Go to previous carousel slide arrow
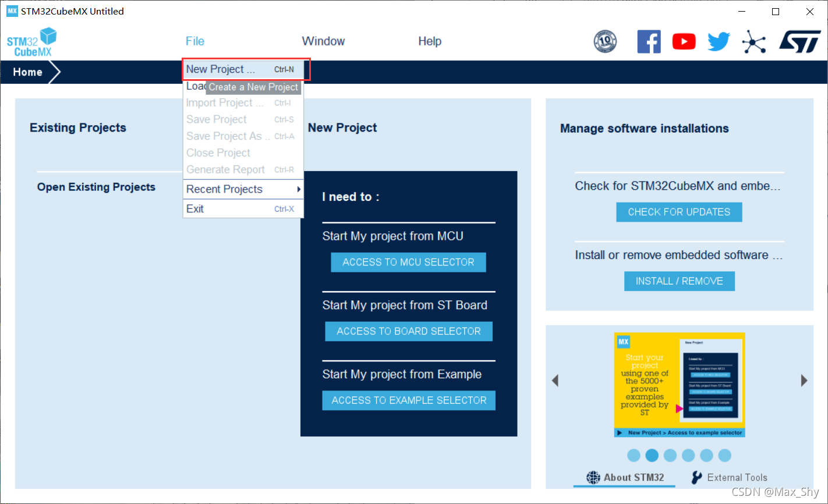828x504 pixels. (555, 381)
